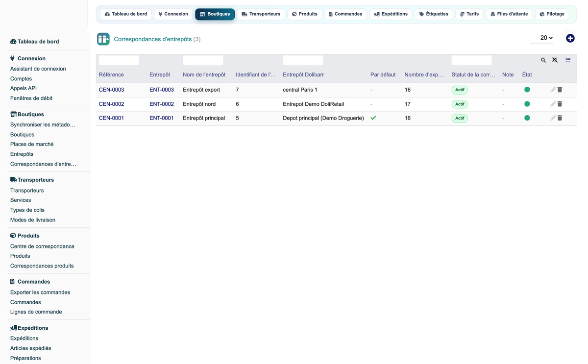Delete the CEN-0003 row using trash icon

pyautogui.click(x=560, y=90)
